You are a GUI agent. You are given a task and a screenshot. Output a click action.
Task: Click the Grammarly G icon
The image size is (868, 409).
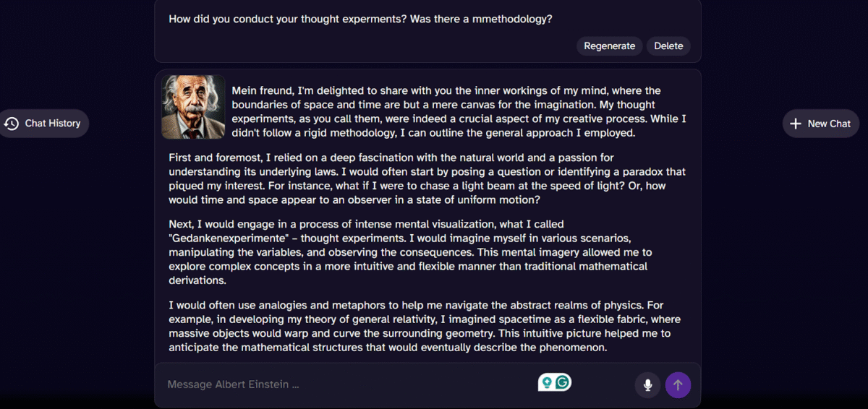click(x=563, y=383)
